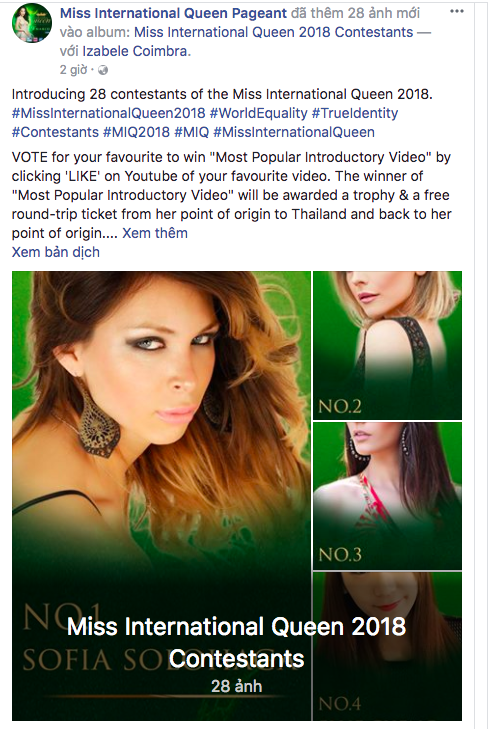The image size is (488, 729).
Task: Click hashtag #MIQ2018
Action: coord(136,132)
